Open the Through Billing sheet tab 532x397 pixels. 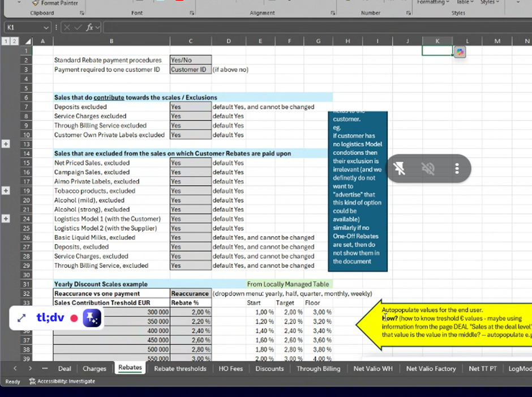[318, 368]
